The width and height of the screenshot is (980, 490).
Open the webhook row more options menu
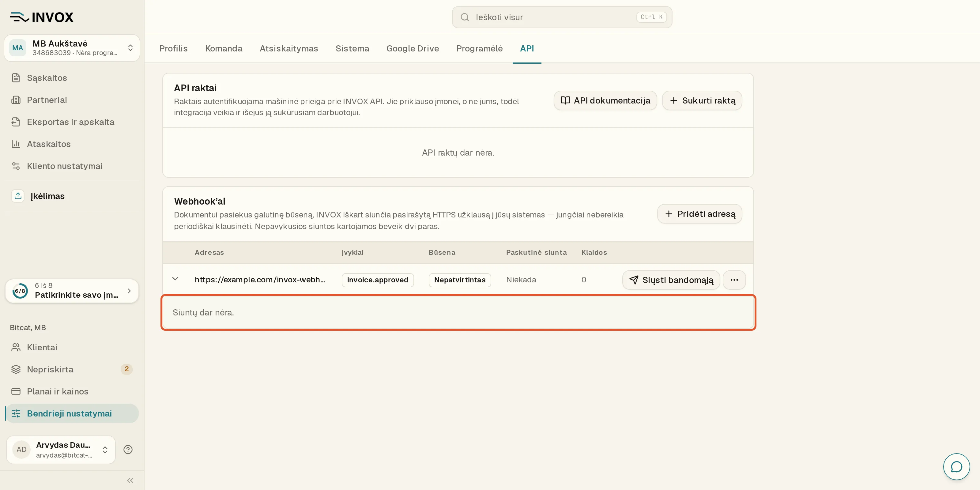[x=734, y=280]
